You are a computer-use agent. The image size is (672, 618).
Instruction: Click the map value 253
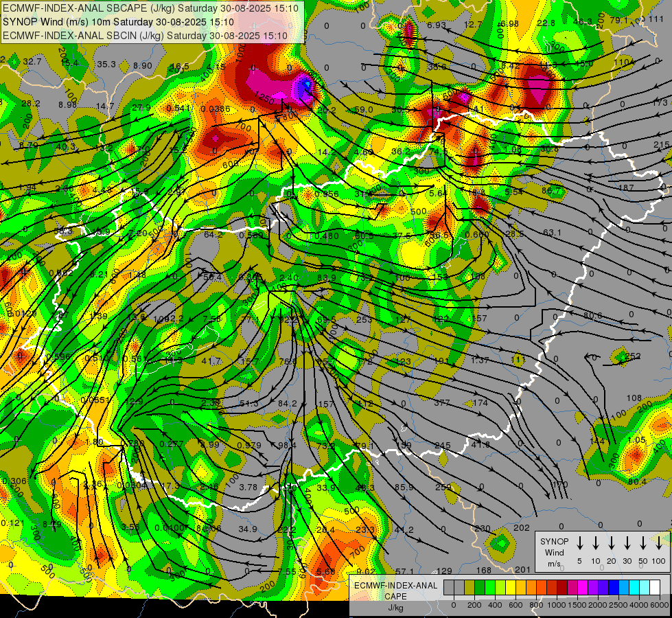[x=364, y=319]
